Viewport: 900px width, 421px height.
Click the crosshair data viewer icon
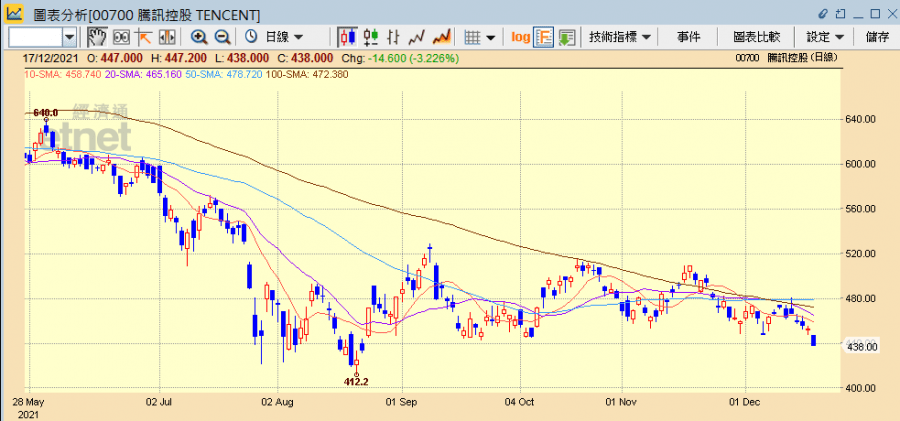pos(121,37)
